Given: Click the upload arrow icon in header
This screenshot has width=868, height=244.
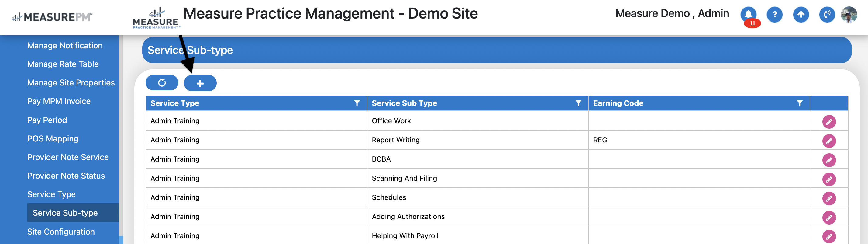Looking at the screenshot, I should pyautogui.click(x=801, y=15).
